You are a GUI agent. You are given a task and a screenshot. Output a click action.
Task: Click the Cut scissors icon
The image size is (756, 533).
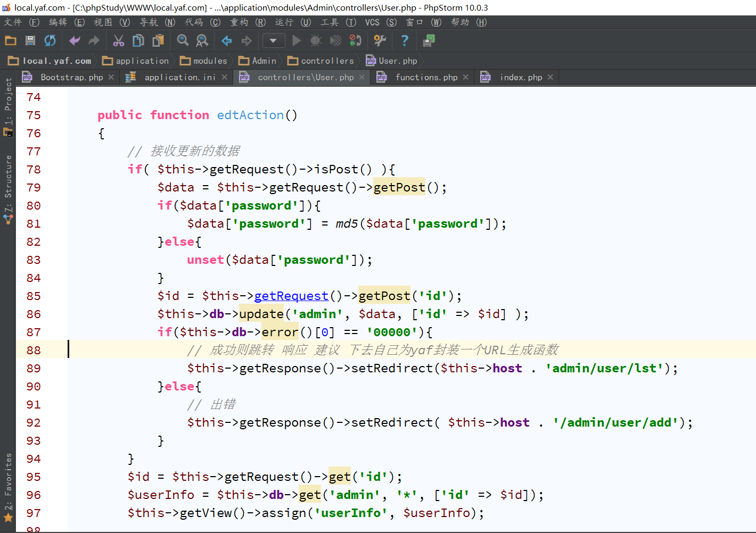coord(118,40)
